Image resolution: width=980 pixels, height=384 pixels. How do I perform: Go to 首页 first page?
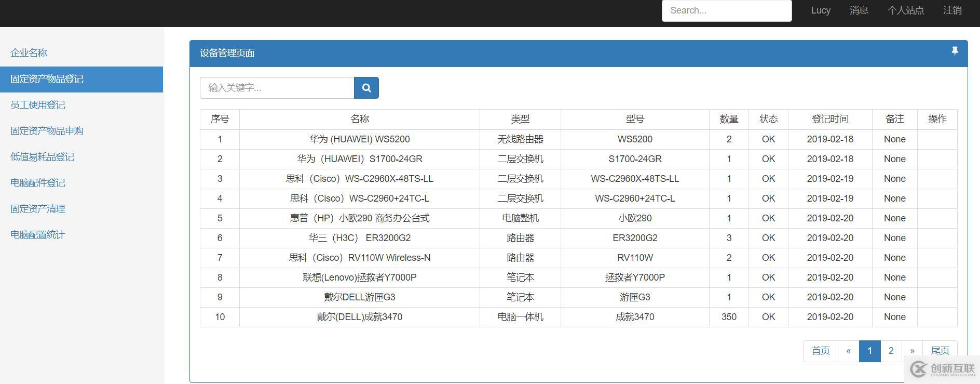[821, 351]
